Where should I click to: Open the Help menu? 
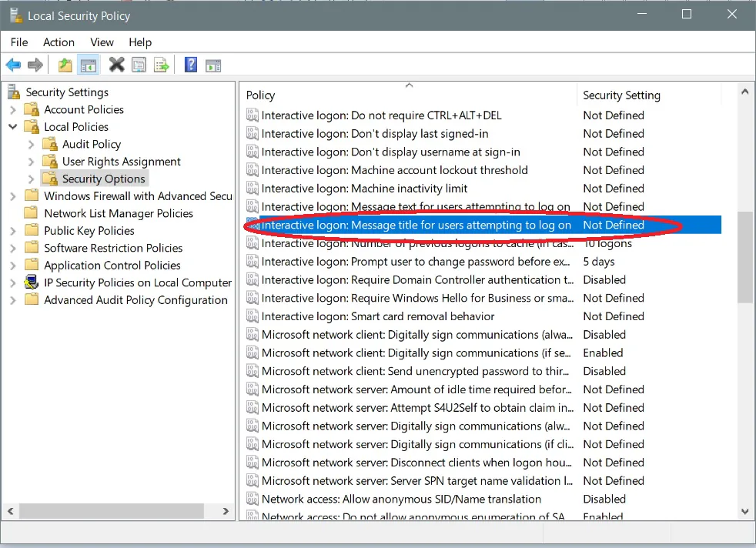click(140, 42)
